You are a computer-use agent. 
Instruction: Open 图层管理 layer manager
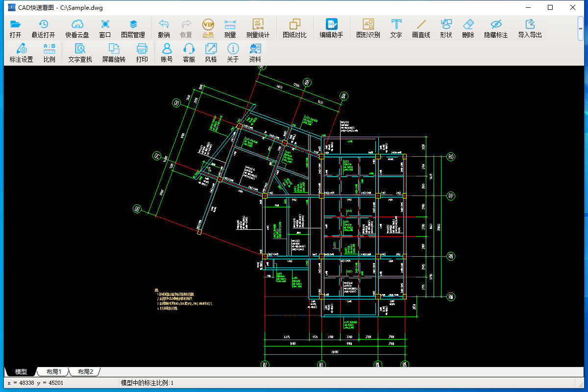[133, 29]
